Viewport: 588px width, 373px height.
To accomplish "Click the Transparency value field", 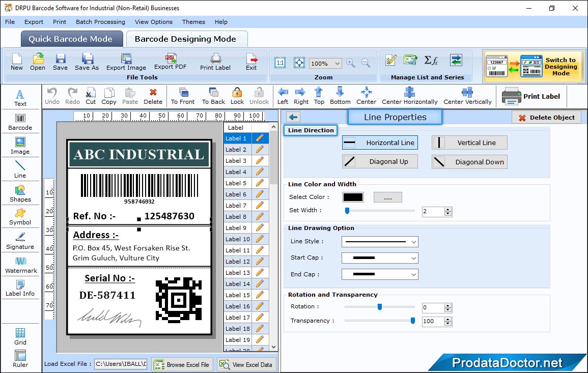I will pos(433,322).
